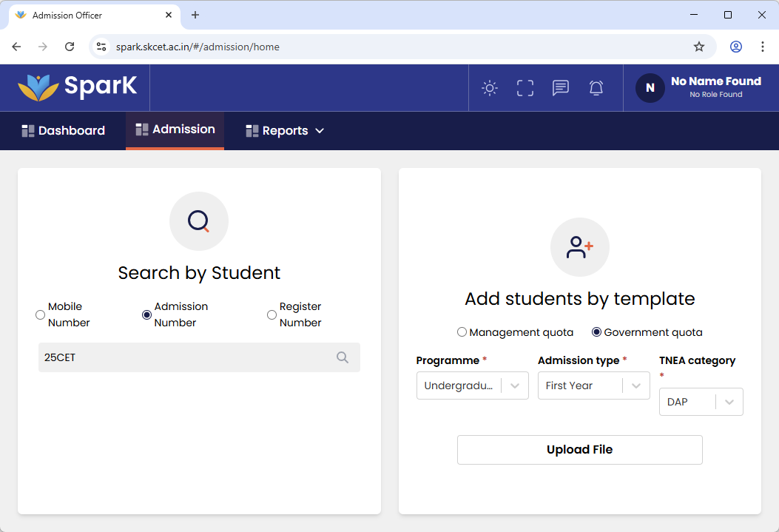Expand the TNEA category dropdown

[701, 402]
